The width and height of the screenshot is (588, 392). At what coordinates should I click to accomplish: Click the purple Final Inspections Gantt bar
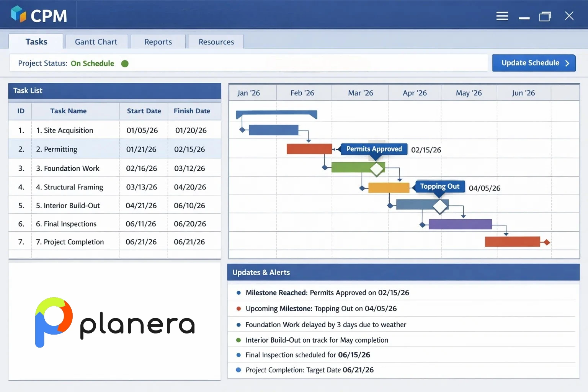click(460, 224)
